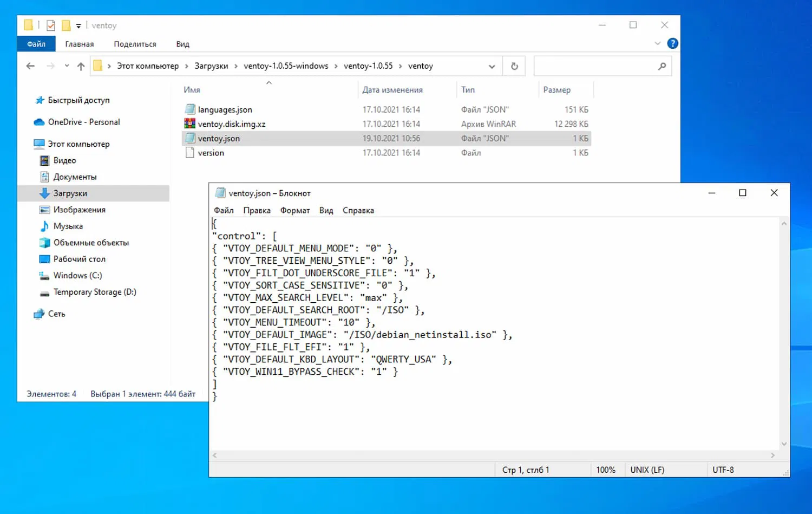This screenshot has height=514, width=812.
Task: Click the VTOY_MENU_TIMEOUT line in Notepad
Action: pyautogui.click(x=293, y=322)
